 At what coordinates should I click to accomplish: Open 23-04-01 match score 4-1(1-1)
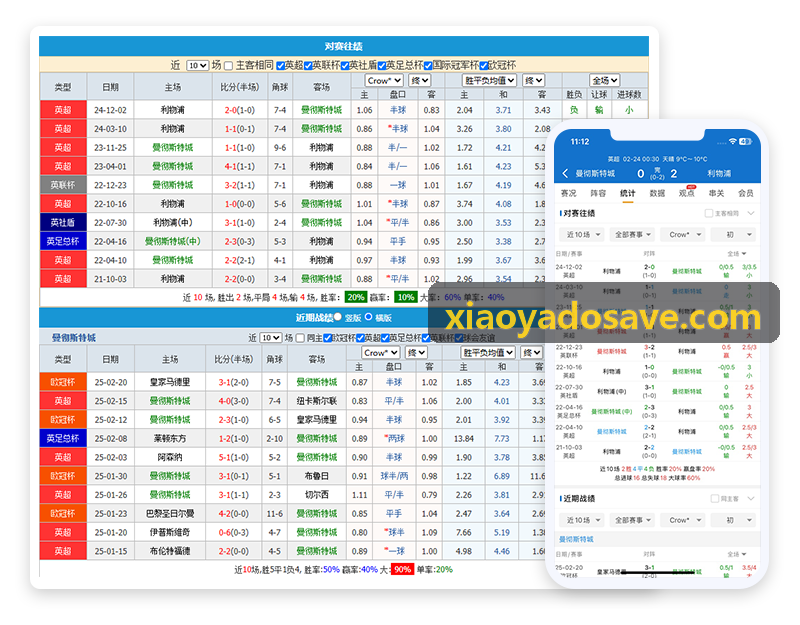[x=239, y=166]
